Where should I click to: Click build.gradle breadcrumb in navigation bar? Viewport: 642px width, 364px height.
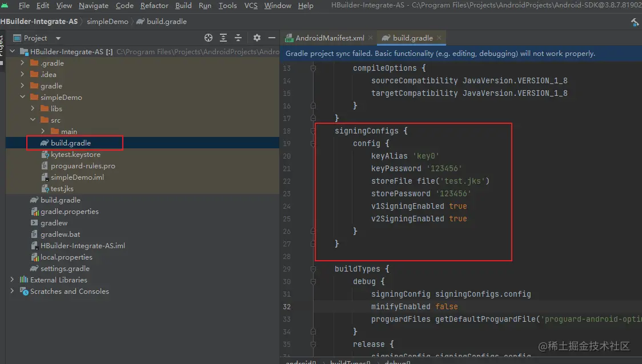[x=167, y=22]
